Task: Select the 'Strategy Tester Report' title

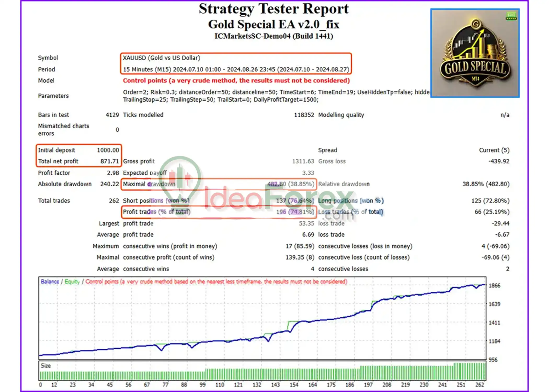Action: click(274, 9)
